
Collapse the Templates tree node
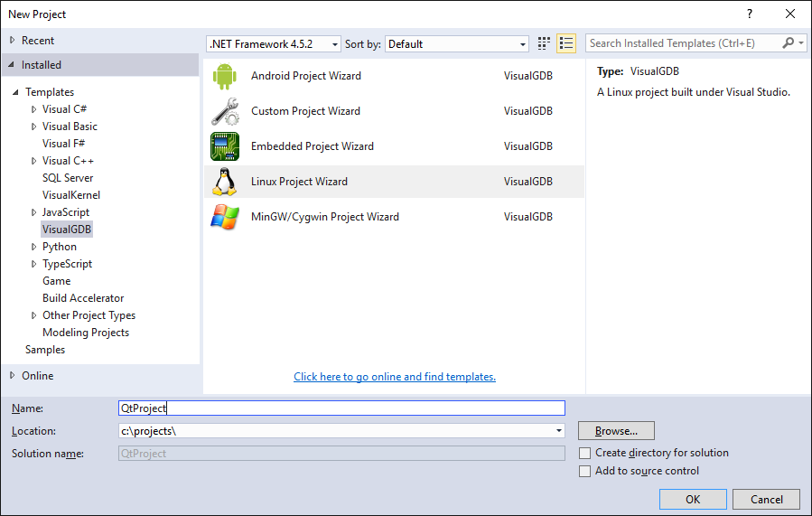point(15,92)
